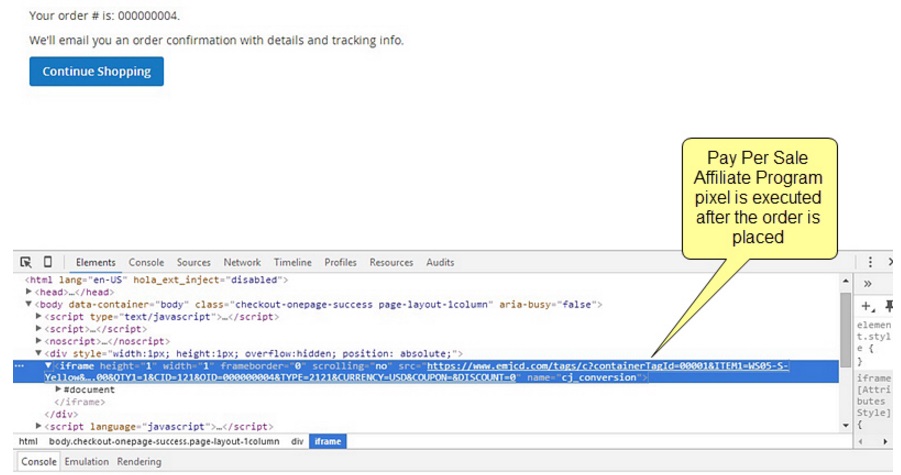901x475 pixels.
Task: Expand the noscript node
Action: click(38, 341)
